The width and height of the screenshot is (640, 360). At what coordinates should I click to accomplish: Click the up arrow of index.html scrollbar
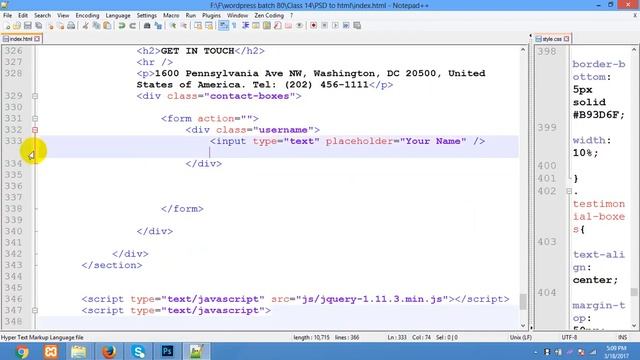point(523,50)
